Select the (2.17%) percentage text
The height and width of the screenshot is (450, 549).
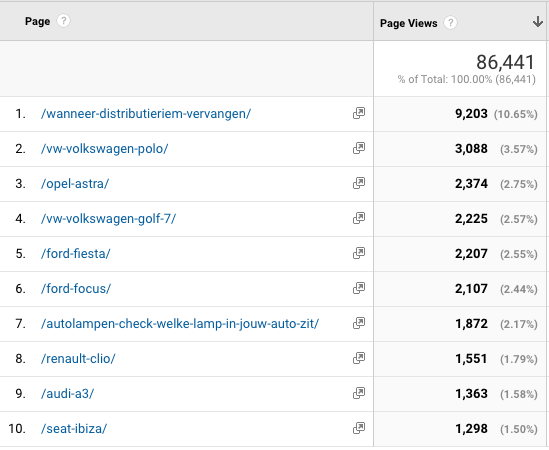point(519,324)
